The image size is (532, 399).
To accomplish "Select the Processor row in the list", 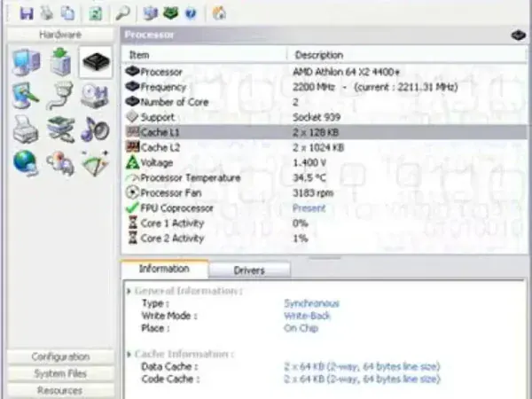I will 324,72.
